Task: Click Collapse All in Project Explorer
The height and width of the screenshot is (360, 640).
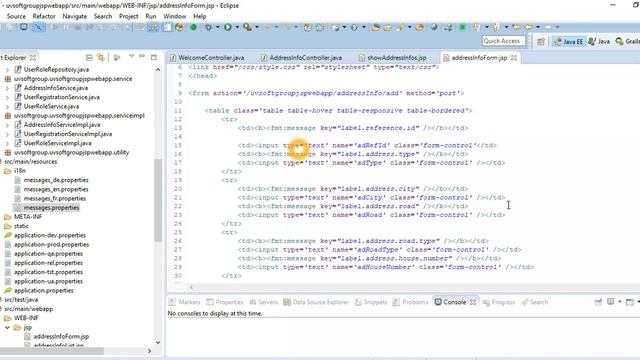Action: [89, 58]
